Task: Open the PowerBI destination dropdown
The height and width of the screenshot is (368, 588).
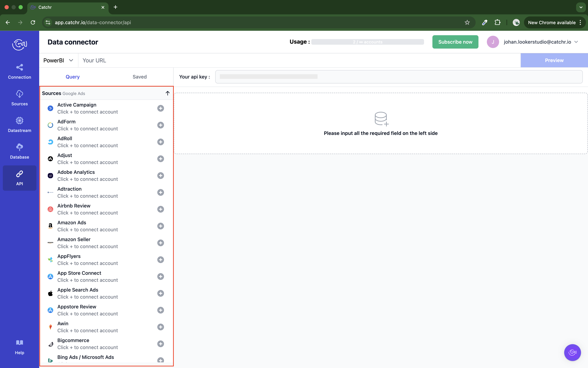Action: pos(58,60)
